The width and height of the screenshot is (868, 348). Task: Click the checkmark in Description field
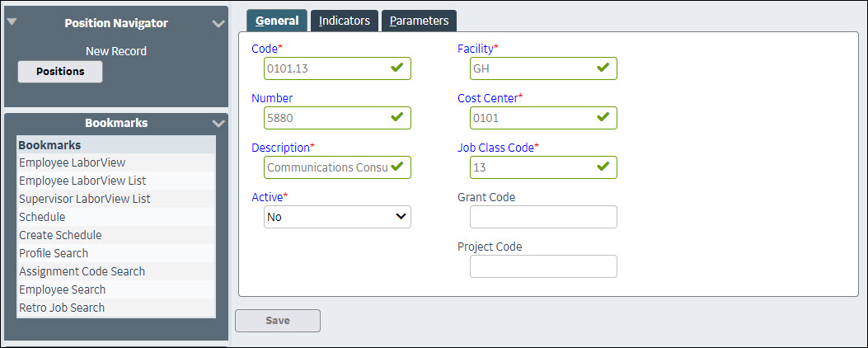coord(397,167)
